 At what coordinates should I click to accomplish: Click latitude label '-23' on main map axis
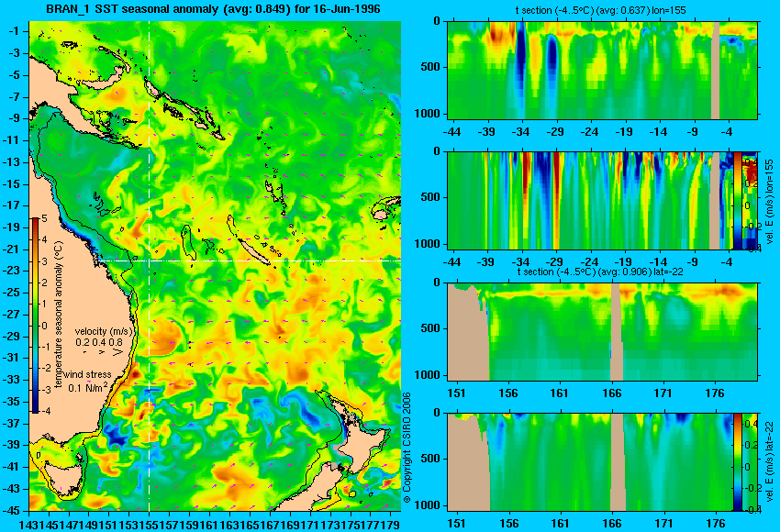(11, 271)
